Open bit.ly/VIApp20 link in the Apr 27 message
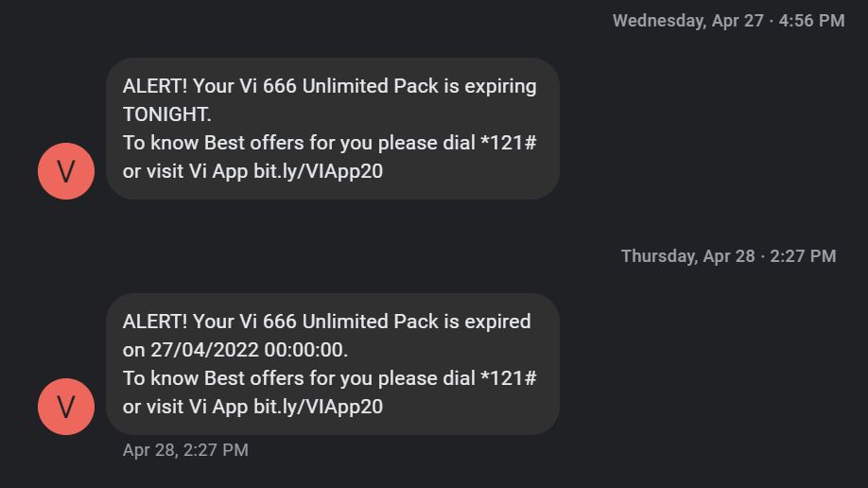 [x=318, y=171]
